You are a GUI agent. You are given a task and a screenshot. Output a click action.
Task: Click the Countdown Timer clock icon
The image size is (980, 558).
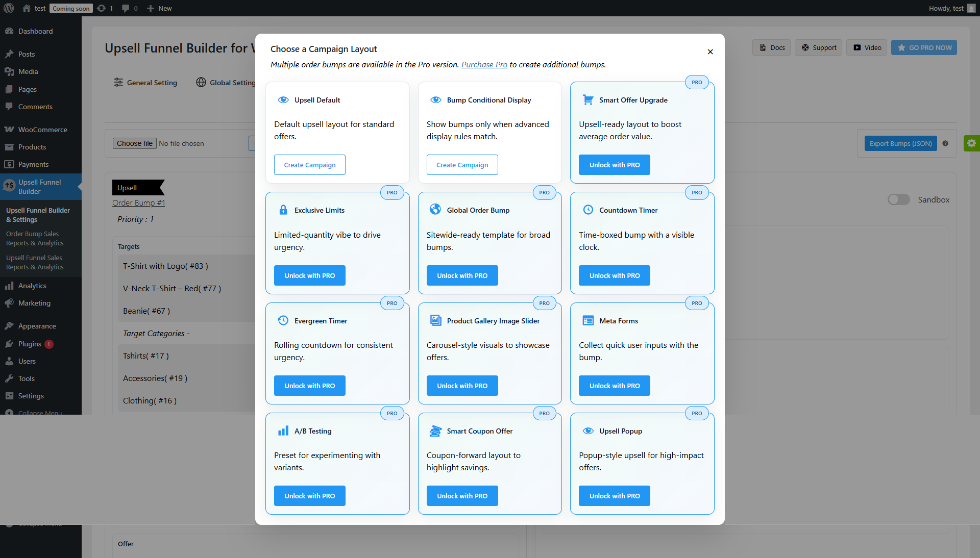click(588, 209)
